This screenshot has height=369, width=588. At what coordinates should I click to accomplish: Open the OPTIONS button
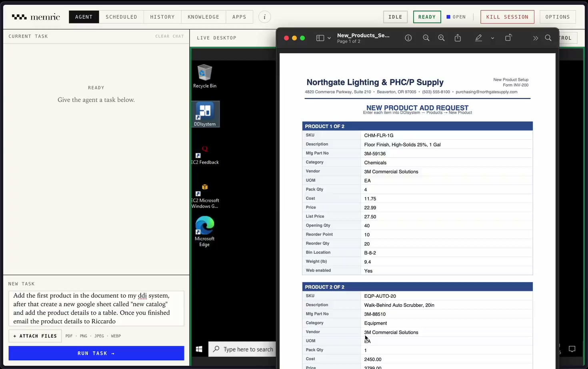coord(558,17)
